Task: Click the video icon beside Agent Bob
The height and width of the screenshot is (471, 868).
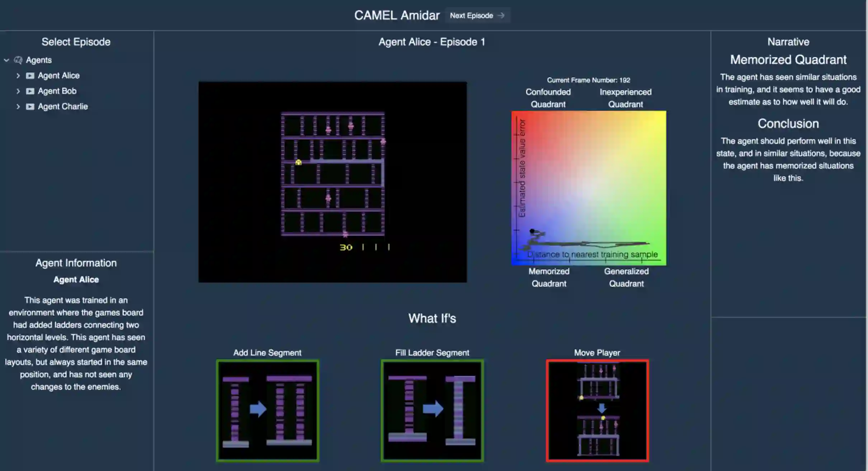Action: [x=30, y=91]
